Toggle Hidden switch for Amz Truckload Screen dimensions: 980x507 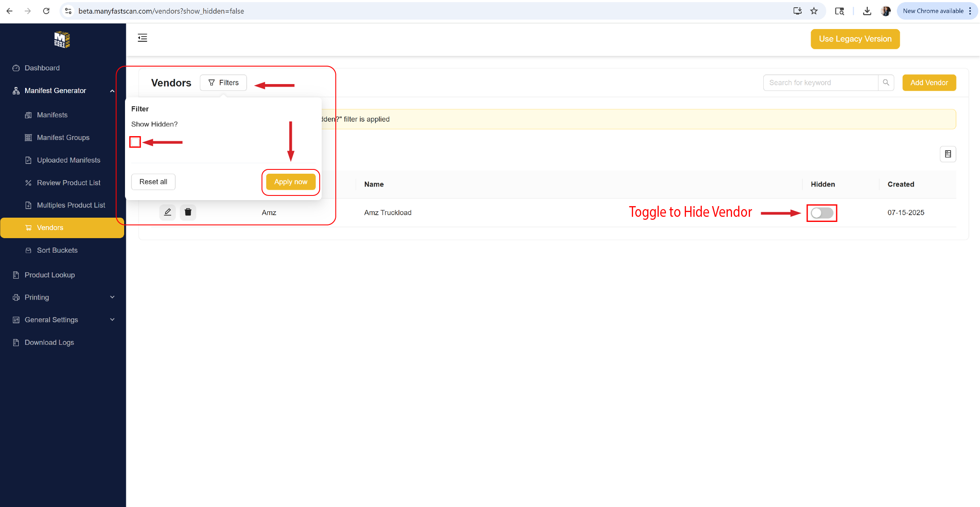pyautogui.click(x=822, y=213)
